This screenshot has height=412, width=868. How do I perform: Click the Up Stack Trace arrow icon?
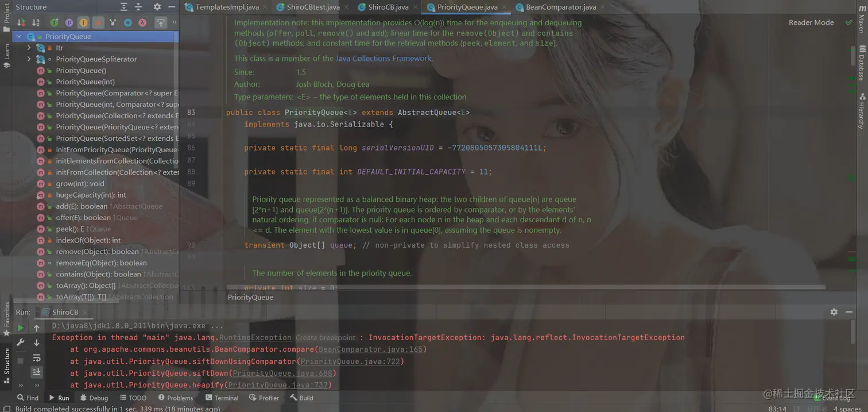click(x=36, y=328)
